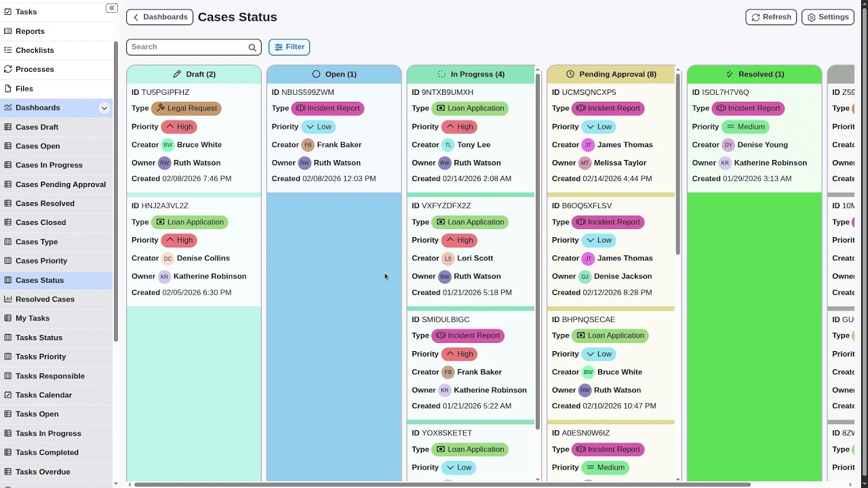Click the Denise Collins DC avatar icon
868x488 pixels.
[x=167, y=258]
